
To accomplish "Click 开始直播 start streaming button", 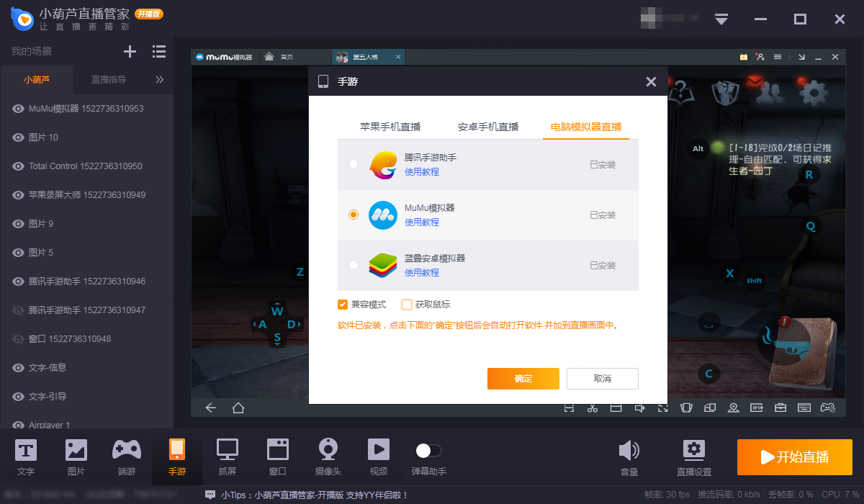I will tap(795, 457).
